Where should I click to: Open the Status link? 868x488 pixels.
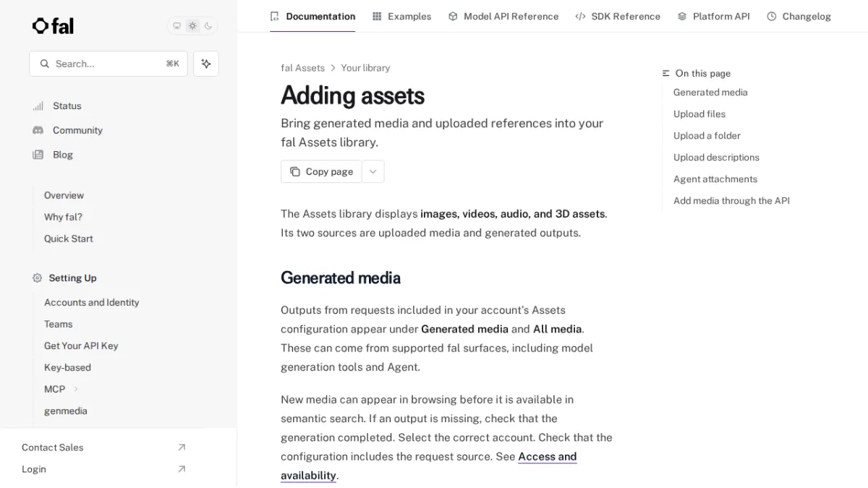67,106
